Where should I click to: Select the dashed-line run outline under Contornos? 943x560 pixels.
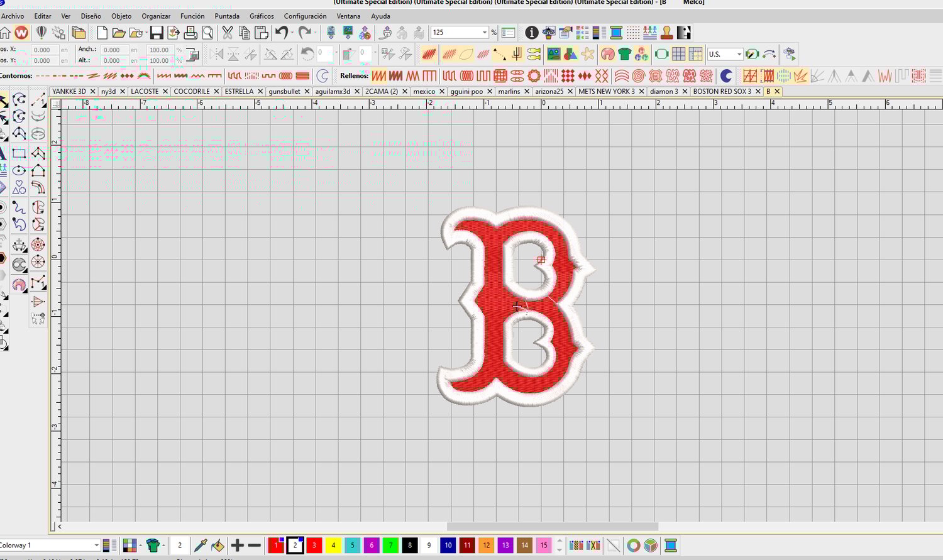[43, 76]
